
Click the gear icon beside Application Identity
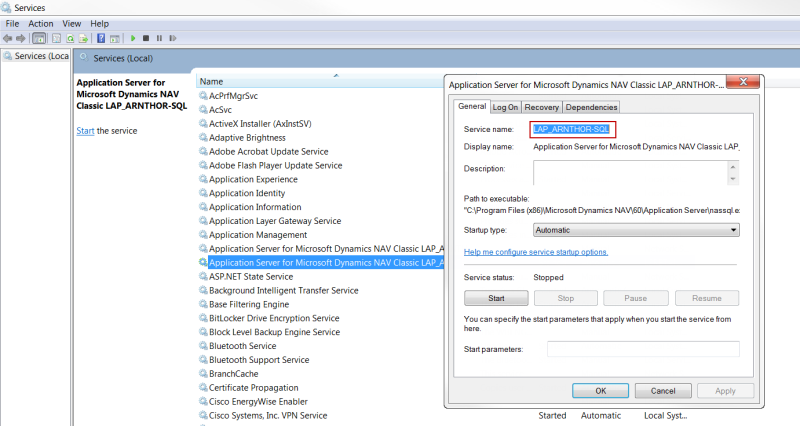point(203,193)
